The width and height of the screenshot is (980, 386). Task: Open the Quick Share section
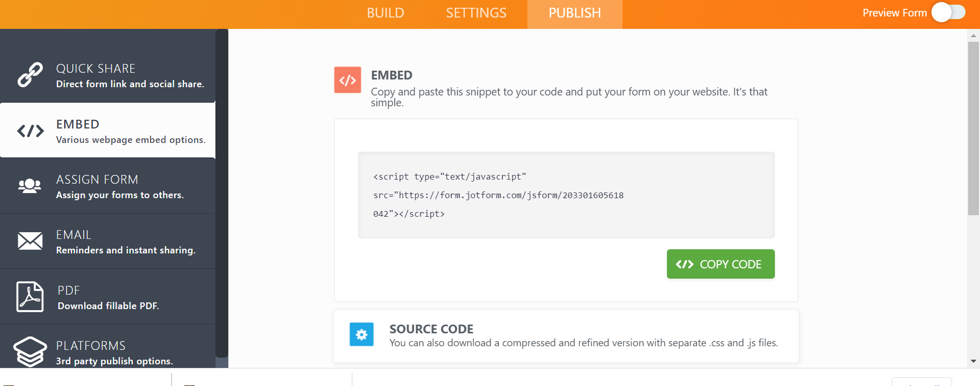[x=108, y=75]
